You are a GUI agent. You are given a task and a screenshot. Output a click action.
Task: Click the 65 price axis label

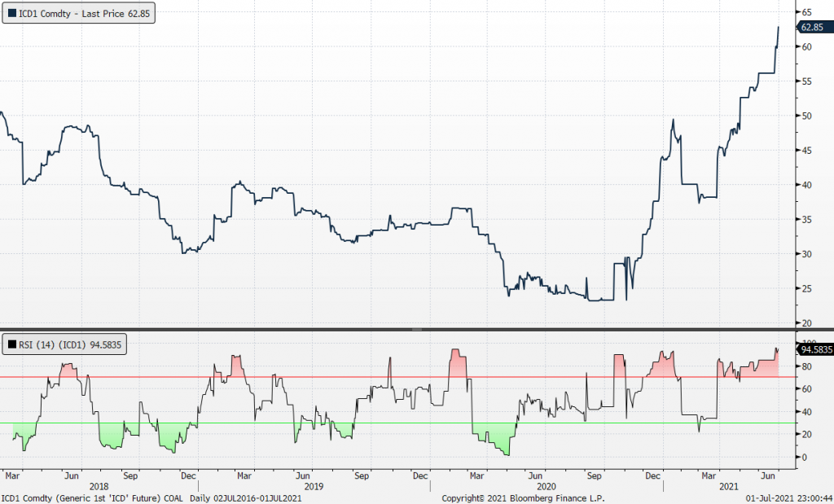807,11
